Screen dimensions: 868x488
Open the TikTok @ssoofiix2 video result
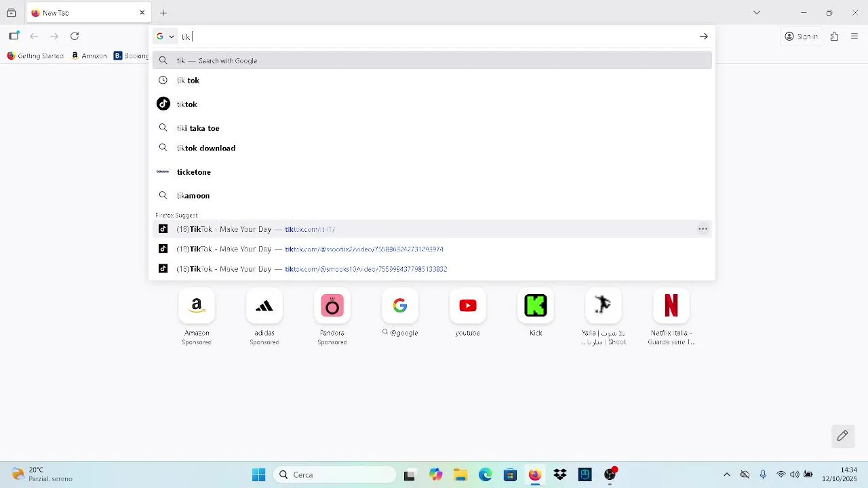pyautogui.click(x=432, y=249)
